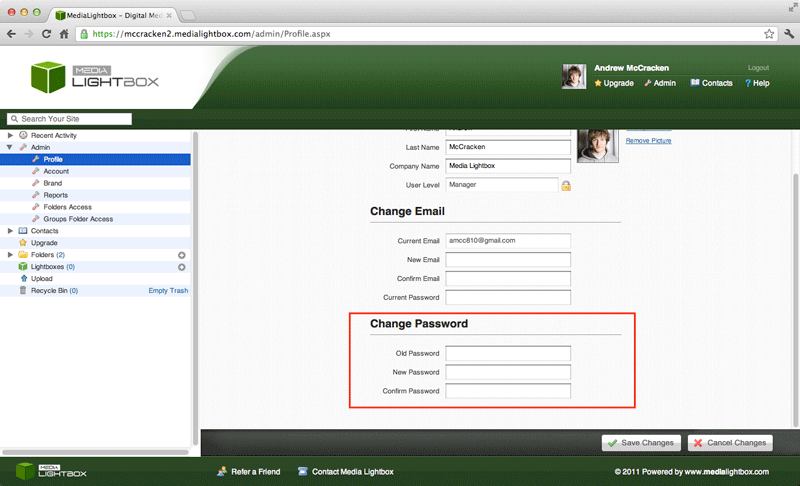
Task: Open Contacts from the header menu
Action: point(711,83)
